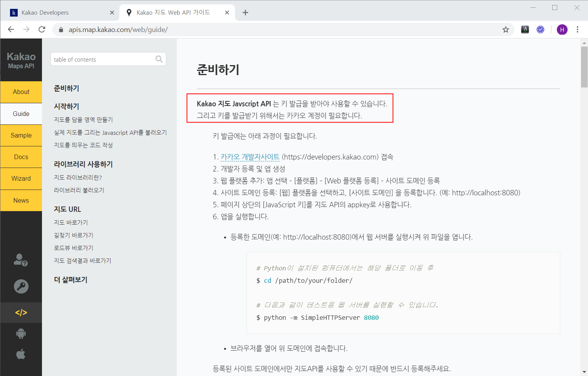The height and width of the screenshot is (376, 588).
Task: Bookmark this page with star icon
Action: click(x=506, y=30)
